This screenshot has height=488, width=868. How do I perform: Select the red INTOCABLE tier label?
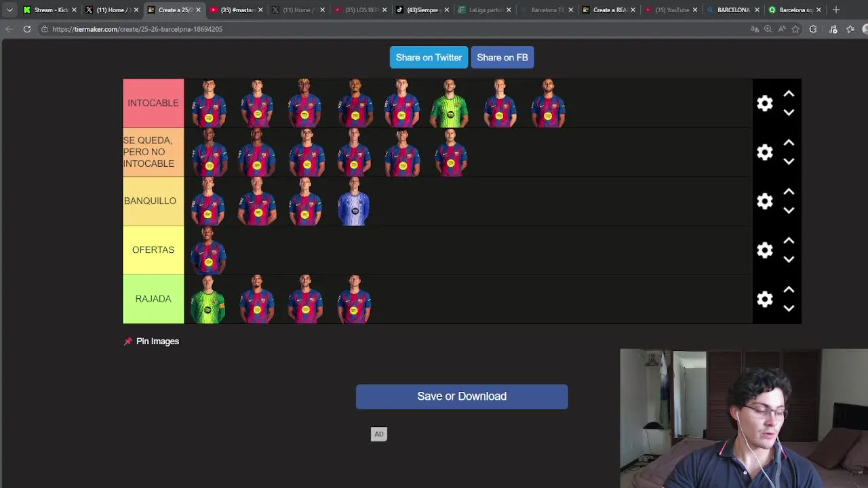pos(153,103)
